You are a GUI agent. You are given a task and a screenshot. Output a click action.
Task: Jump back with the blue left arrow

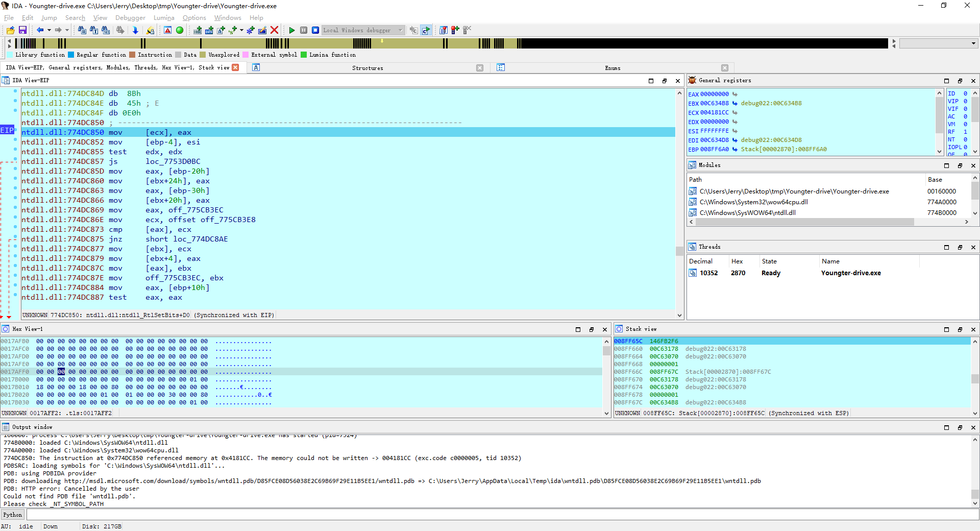pyautogui.click(x=40, y=31)
